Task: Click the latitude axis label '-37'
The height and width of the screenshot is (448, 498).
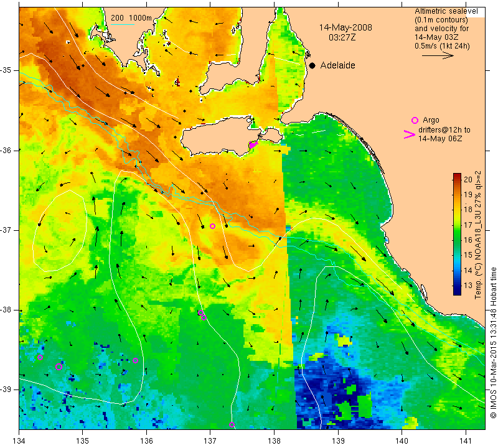Action: tap(6, 230)
